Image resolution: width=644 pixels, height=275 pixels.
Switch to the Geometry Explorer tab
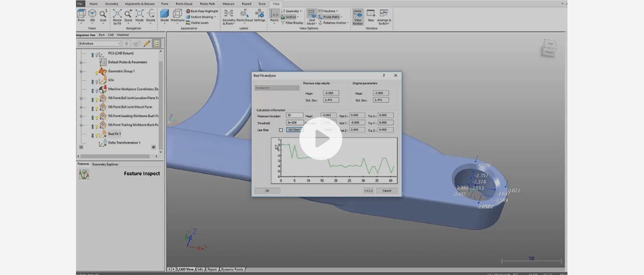point(105,164)
